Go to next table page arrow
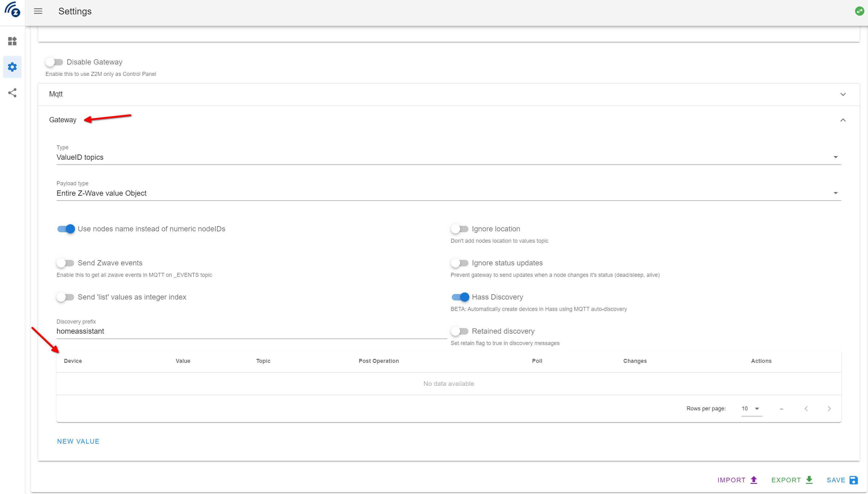This screenshot has width=868, height=494. [829, 409]
